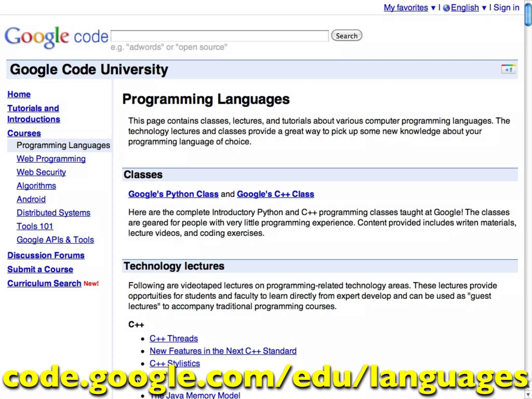Click into the Google code search field
Image resolution: width=532 pixels, height=399 pixels.
pyautogui.click(x=220, y=36)
